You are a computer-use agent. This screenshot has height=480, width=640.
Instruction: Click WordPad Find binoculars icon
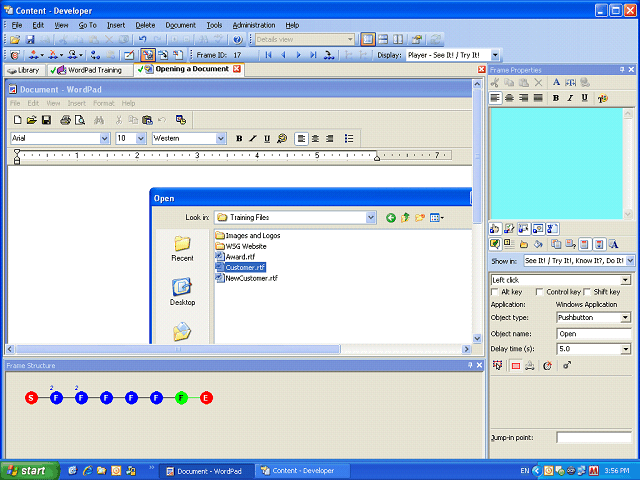point(99,120)
